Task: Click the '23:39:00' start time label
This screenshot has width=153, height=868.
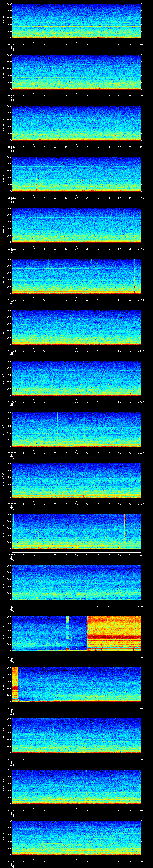Action: tap(12, 555)
